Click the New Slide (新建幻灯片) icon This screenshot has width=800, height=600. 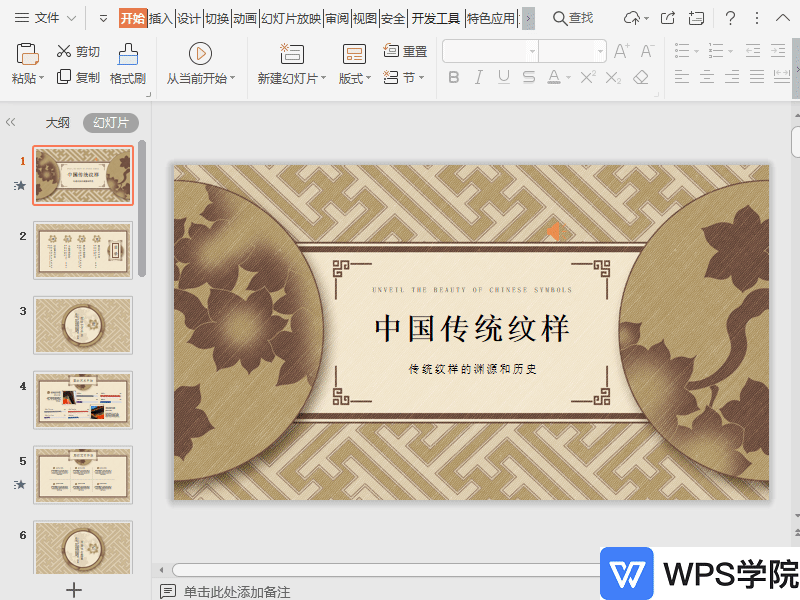tap(292, 54)
